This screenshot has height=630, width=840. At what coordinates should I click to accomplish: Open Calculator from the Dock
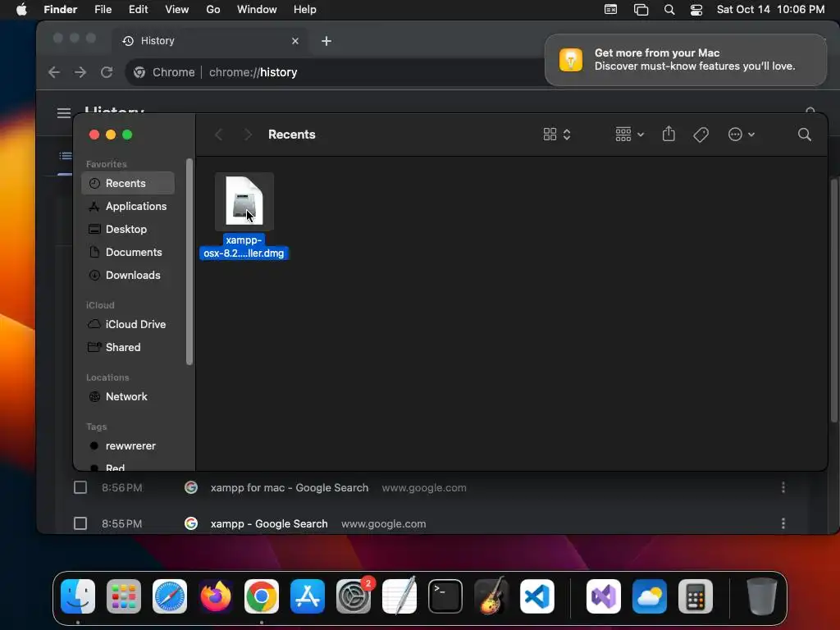coord(696,596)
